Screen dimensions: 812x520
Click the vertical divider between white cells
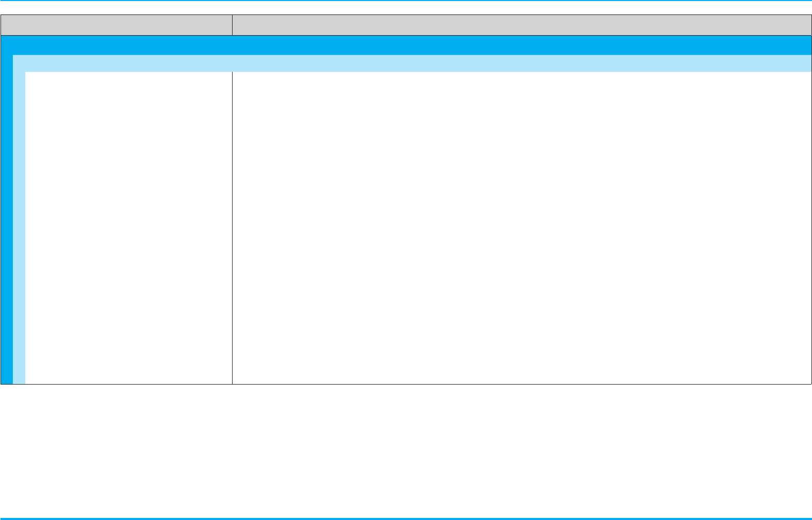(x=232, y=227)
